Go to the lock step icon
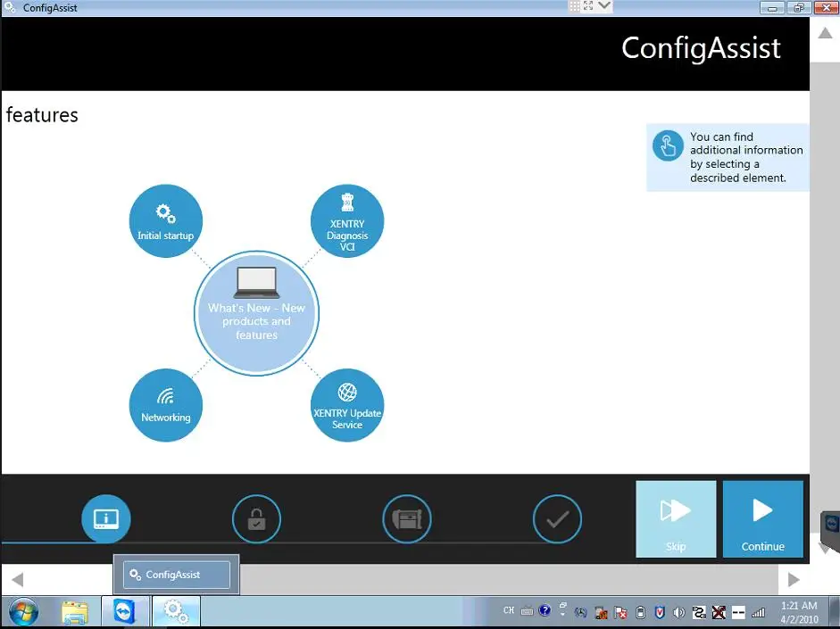The width and height of the screenshot is (840, 629). [256, 519]
